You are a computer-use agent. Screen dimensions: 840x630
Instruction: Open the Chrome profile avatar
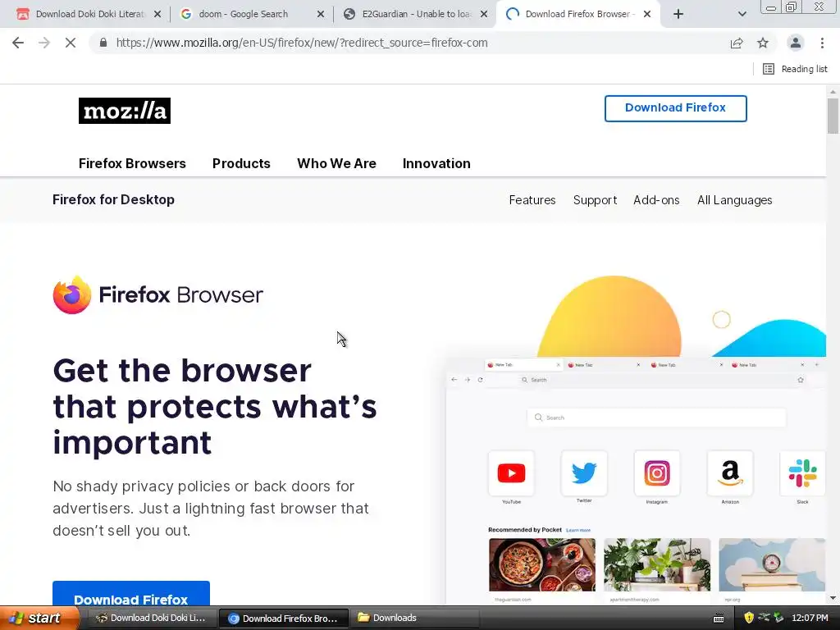pyautogui.click(x=796, y=43)
